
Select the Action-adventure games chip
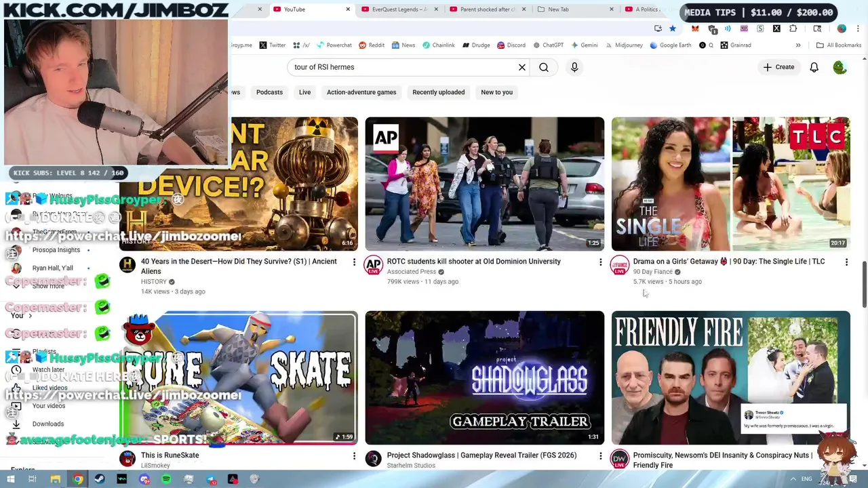pyautogui.click(x=361, y=92)
